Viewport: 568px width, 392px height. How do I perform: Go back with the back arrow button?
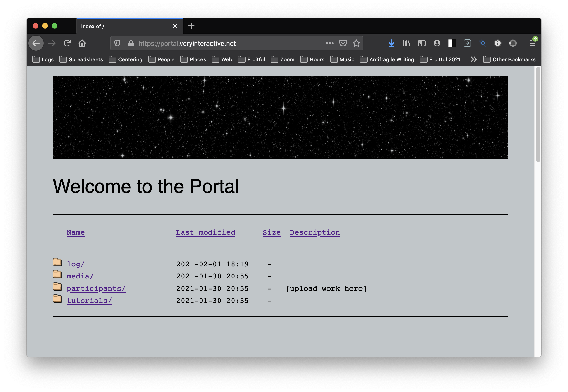(x=36, y=43)
